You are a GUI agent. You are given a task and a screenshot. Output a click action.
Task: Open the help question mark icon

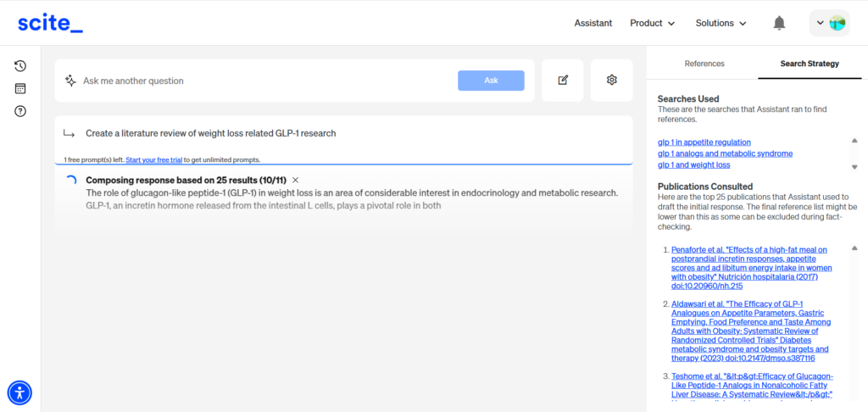point(20,111)
